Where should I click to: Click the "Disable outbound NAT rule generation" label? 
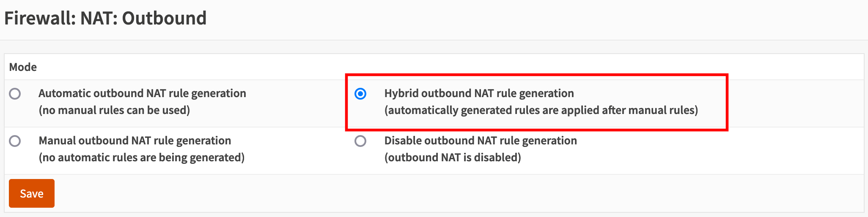click(481, 141)
